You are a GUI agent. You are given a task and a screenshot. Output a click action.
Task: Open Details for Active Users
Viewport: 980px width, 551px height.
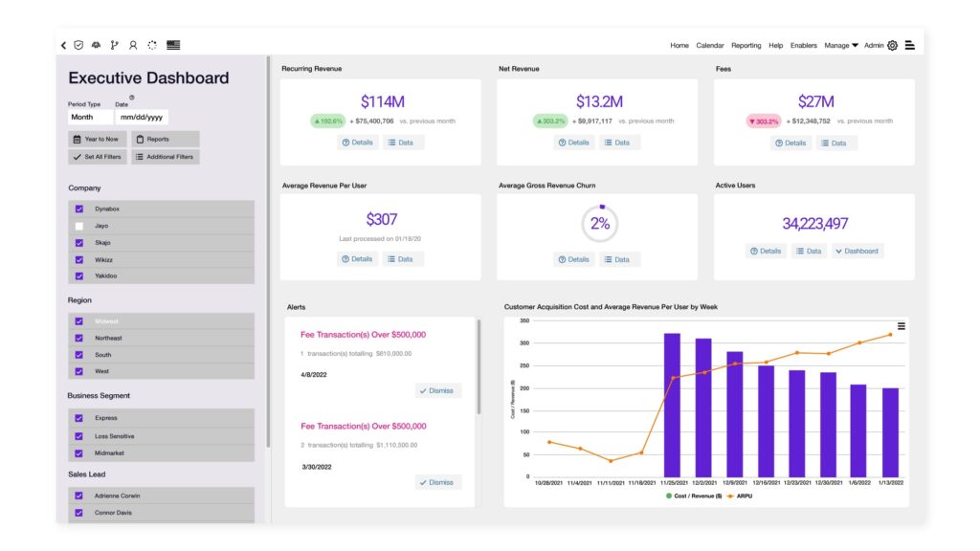click(x=767, y=252)
